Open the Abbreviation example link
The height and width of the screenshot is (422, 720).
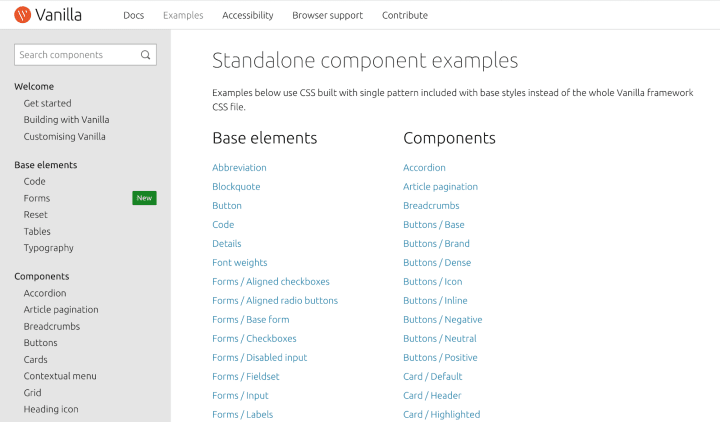239,168
